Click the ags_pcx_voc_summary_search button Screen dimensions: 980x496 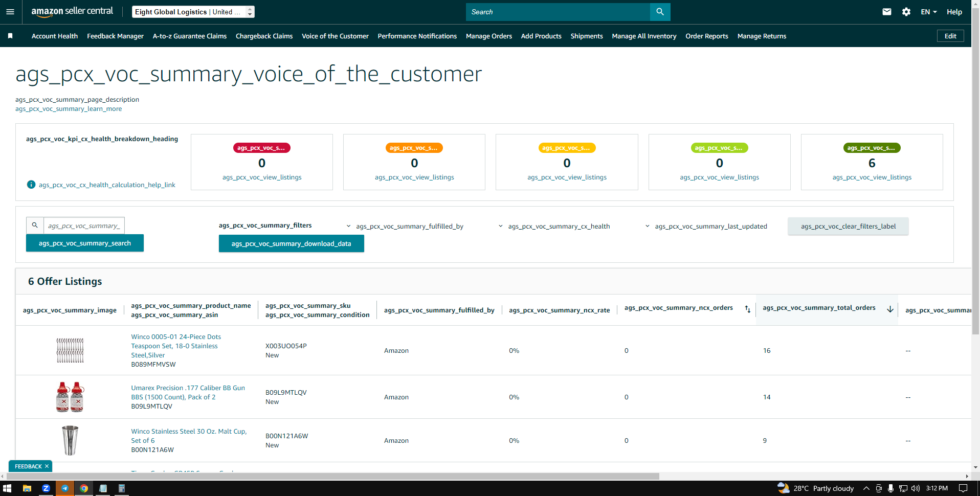(x=85, y=243)
